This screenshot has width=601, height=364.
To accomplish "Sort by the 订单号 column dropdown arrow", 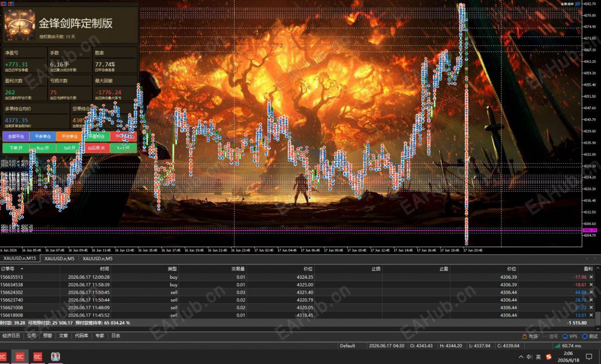I will pyautogui.click(x=22, y=269).
